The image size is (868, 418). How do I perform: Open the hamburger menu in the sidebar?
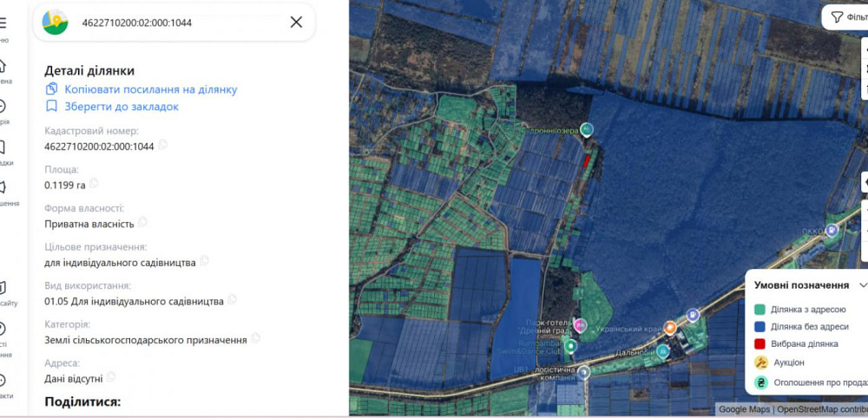(3, 23)
